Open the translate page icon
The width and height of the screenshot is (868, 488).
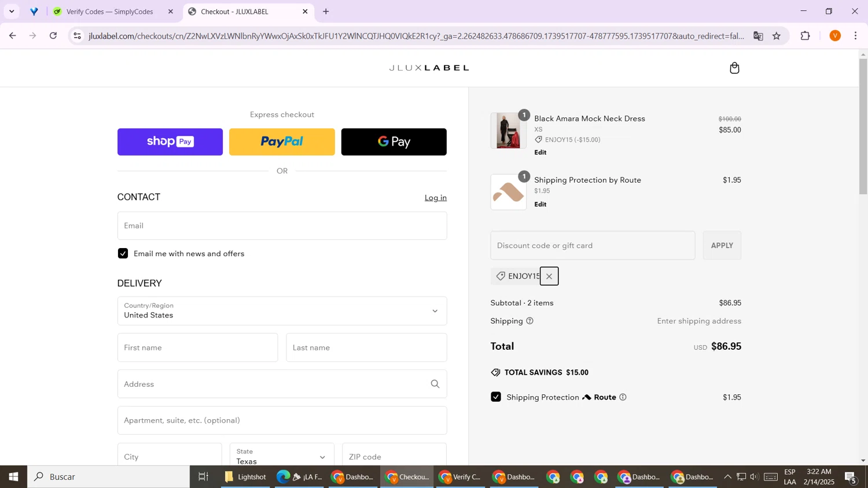click(x=758, y=36)
